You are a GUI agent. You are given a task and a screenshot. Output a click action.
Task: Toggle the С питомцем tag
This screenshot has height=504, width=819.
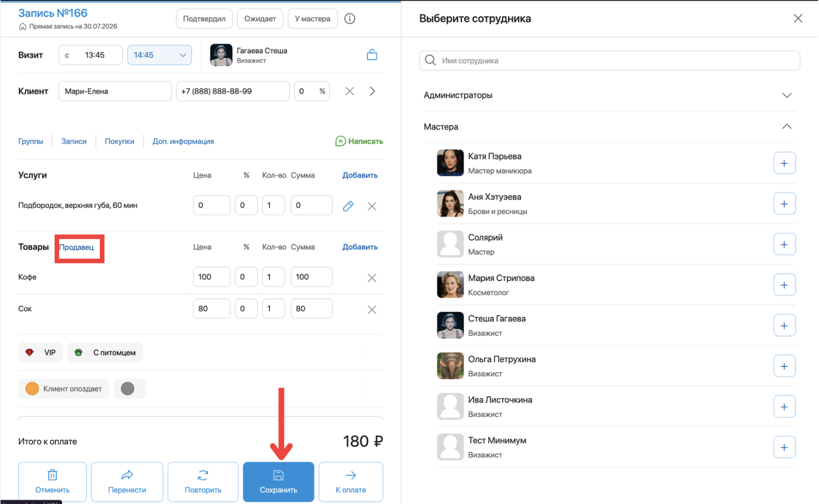point(105,352)
